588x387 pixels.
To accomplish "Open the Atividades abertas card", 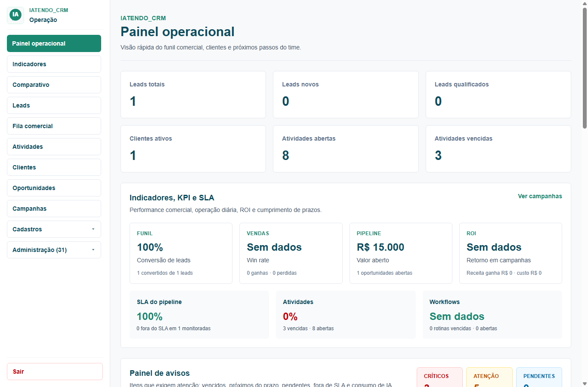I will [x=346, y=149].
